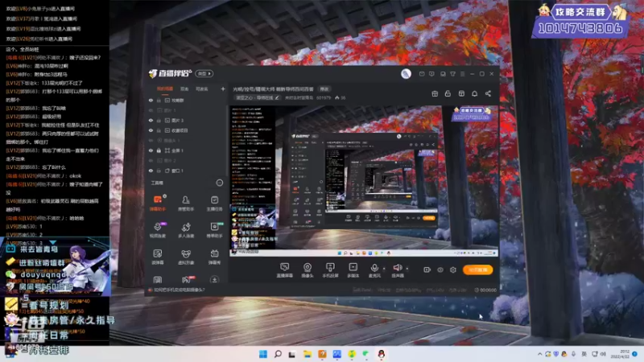Open the streamer tasks tool
This screenshot has height=362, width=644.
point(214,203)
